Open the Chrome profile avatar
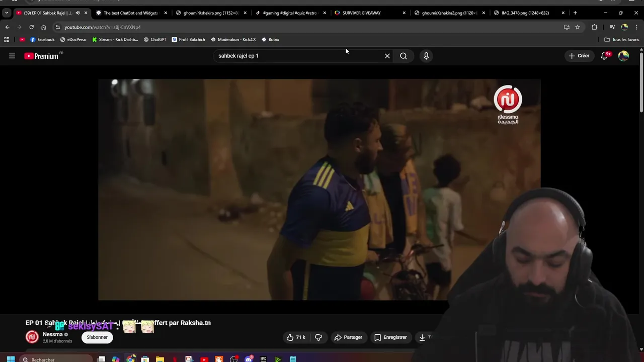Screen dimensions: 644x362 (x=624, y=27)
